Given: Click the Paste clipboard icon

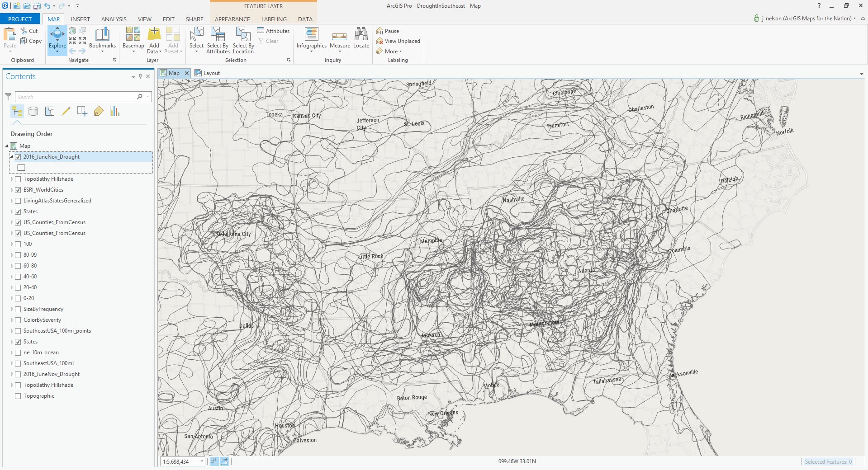Looking at the screenshot, I should [10, 34].
